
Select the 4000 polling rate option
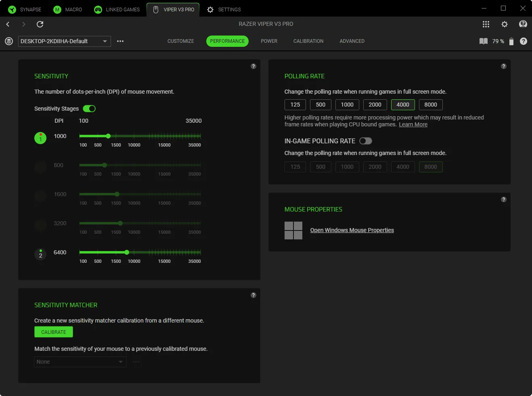pos(403,105)
